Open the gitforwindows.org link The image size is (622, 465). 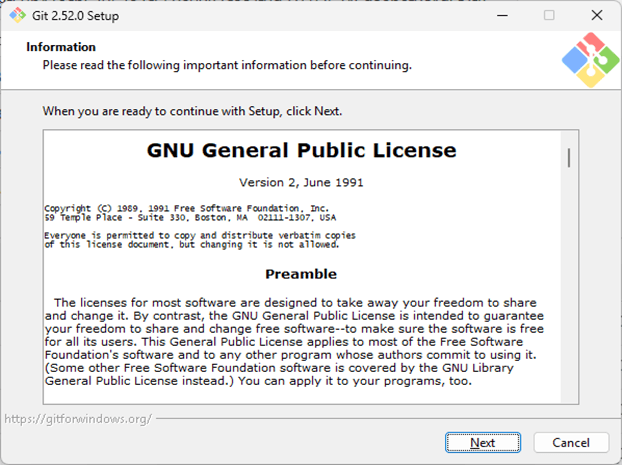click(77, 419)
